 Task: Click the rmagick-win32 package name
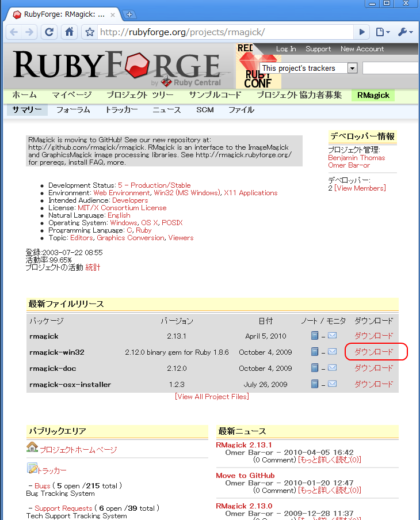click(57, 352)
